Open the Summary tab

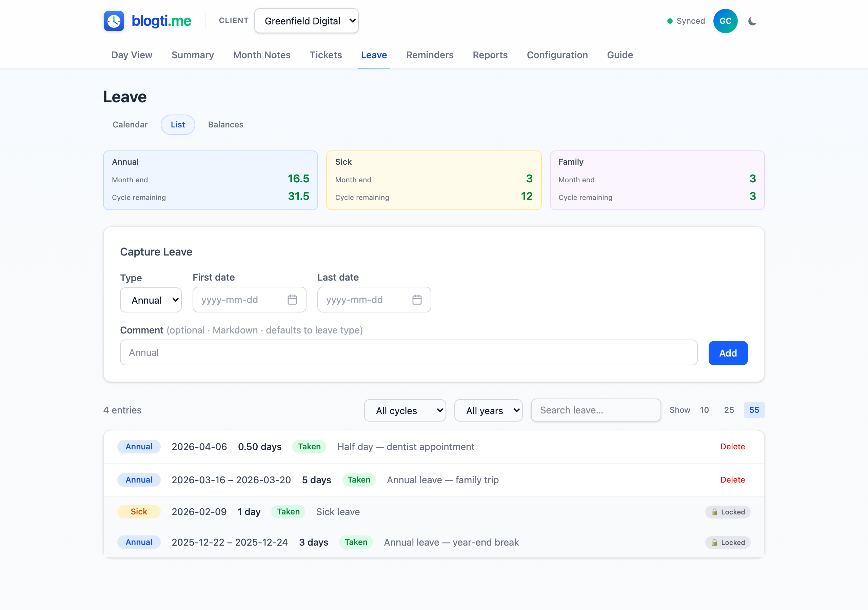(193, 55)
